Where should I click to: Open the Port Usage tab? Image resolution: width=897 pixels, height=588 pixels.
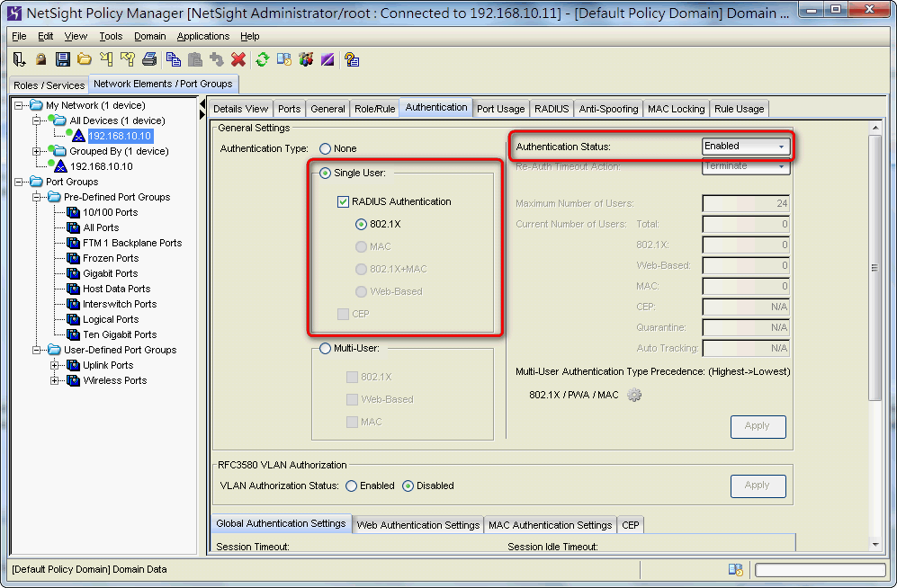tap(500, 109)
